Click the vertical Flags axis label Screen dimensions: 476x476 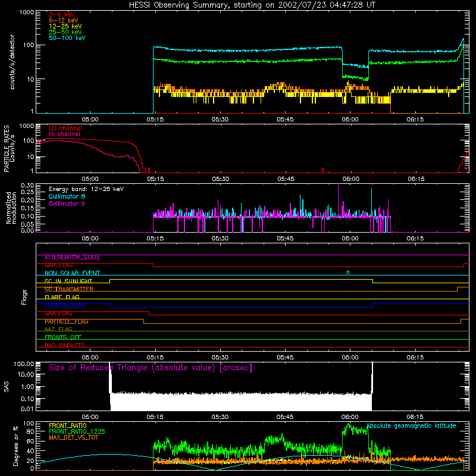[x=24, y=297]
